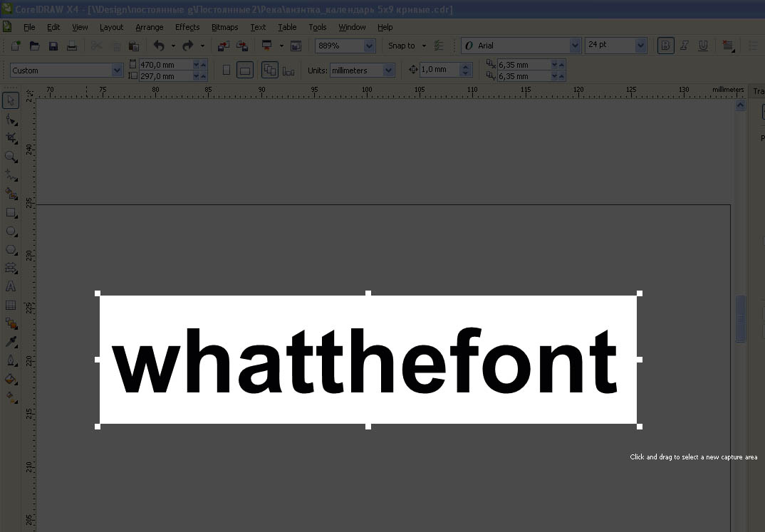Paste from clipboard icon

click(134, 46)
